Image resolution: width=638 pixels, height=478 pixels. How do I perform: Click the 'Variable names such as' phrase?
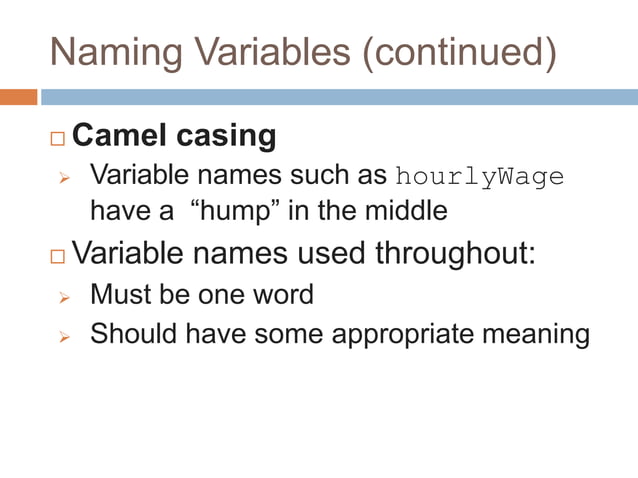[238, 176]
